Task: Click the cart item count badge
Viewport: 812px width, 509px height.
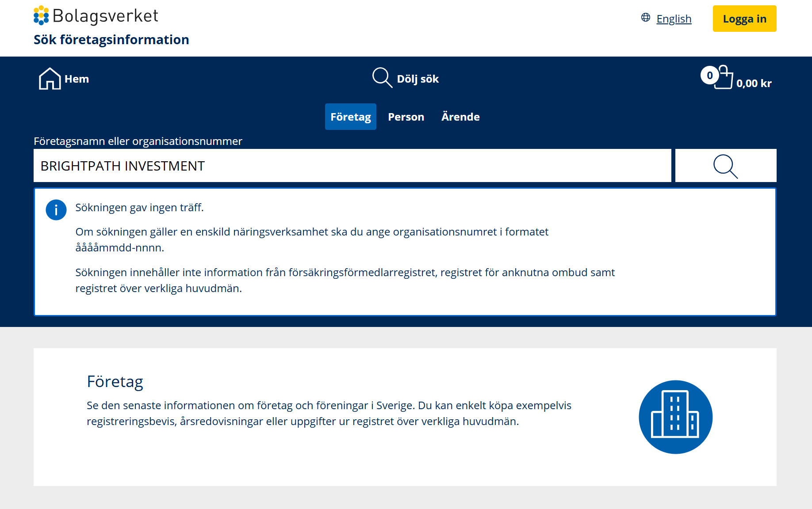Action: point(709,75)
